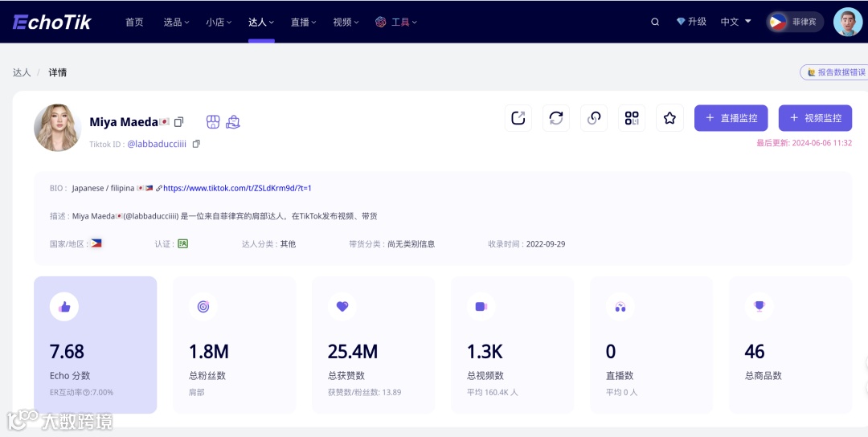
Task: Expand the 工具 dropdown menu
Action: pos(404,22)
